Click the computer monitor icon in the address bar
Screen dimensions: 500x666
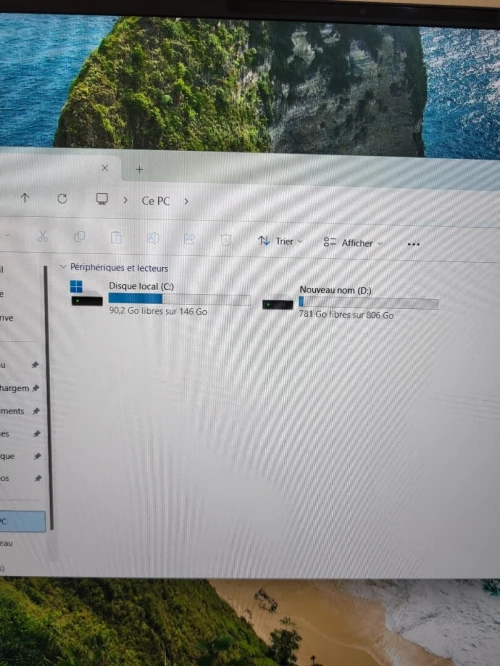(x=102, y=199)
